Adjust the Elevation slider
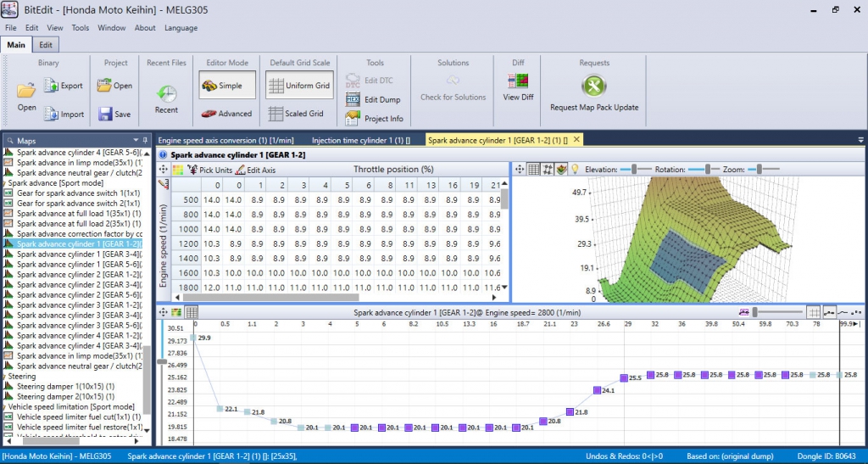Screen dimensions: 868x464 point(634,170)
